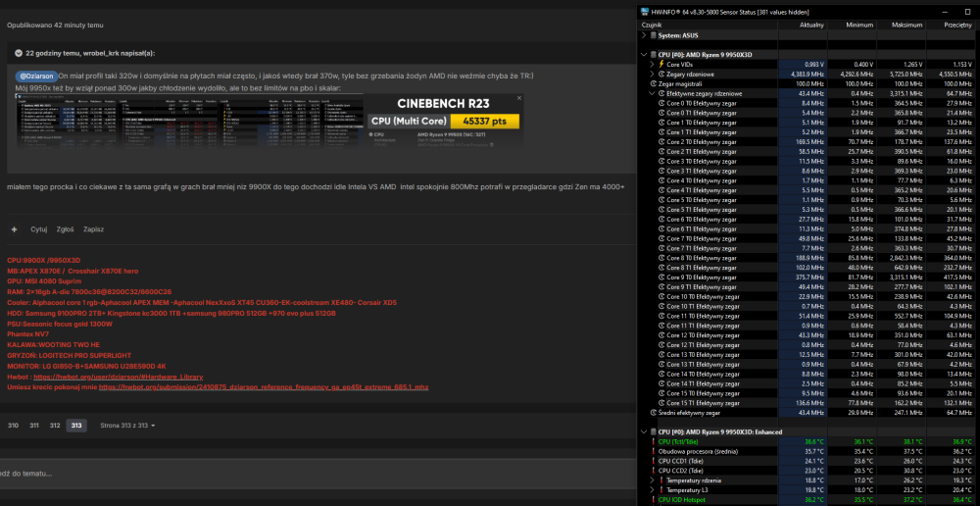
Task: Click Cytuj to quote the post
Action: (x=39, y=229)
